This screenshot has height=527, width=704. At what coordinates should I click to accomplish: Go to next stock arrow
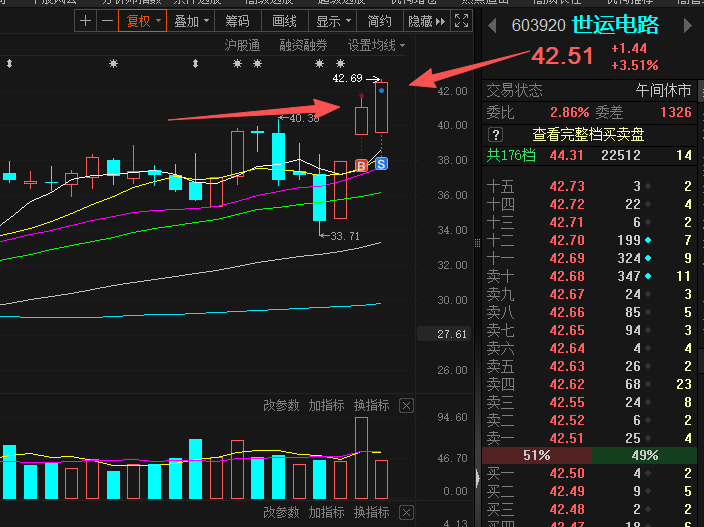[x=687, y=26]
